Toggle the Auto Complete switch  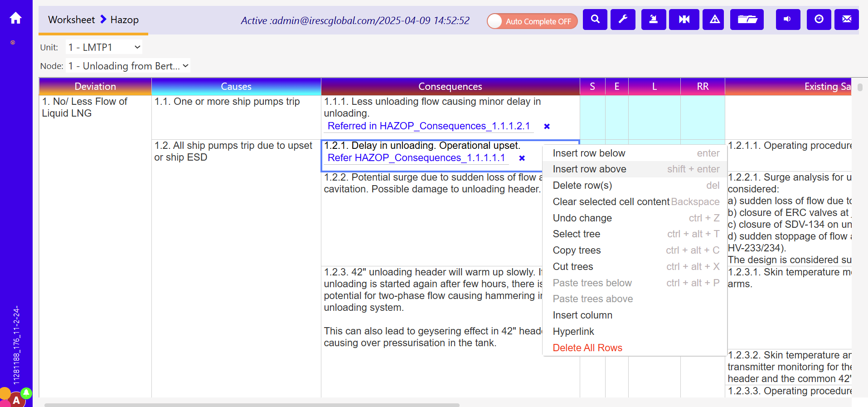point(532,21)
